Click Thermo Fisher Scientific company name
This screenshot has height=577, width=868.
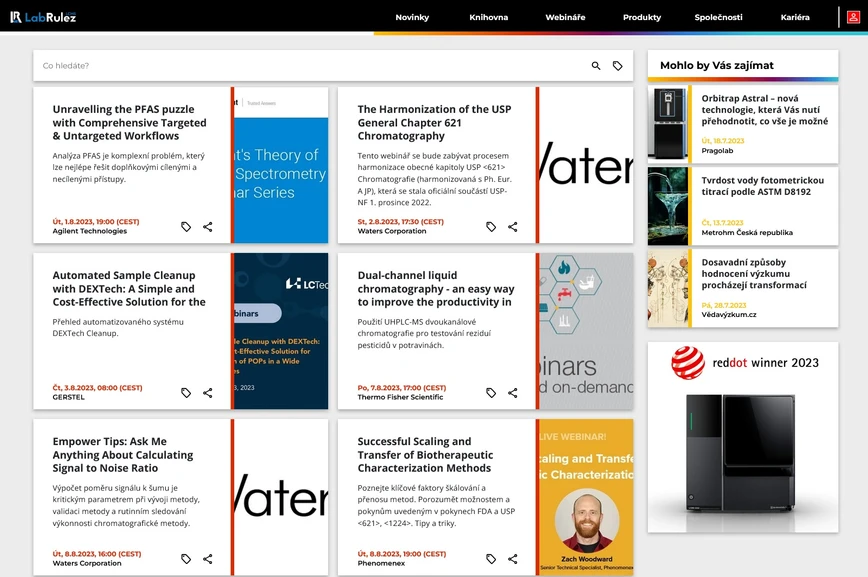click(x=400, y=397)
